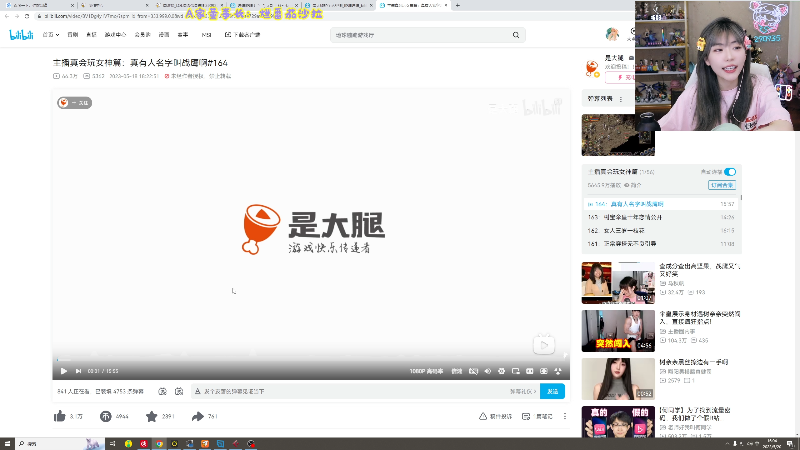This screenshot has width=800, height=450.
Task: Open the playback speed selector
Action: [457, 371]
